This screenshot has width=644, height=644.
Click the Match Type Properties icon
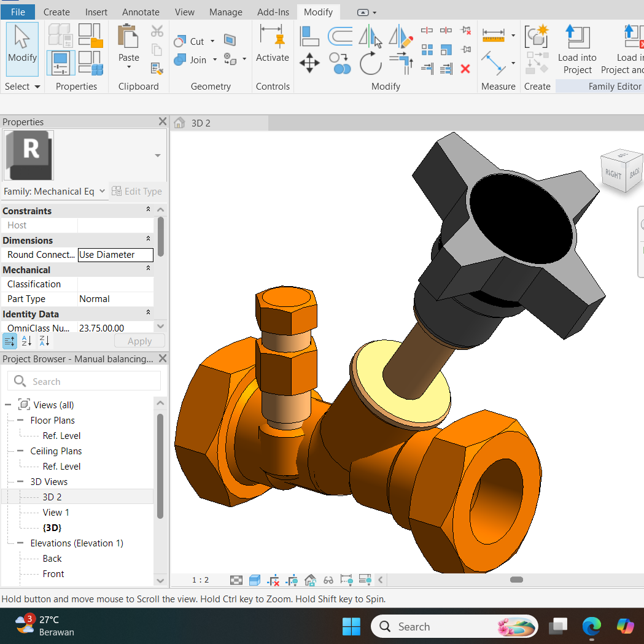[157, 68]
